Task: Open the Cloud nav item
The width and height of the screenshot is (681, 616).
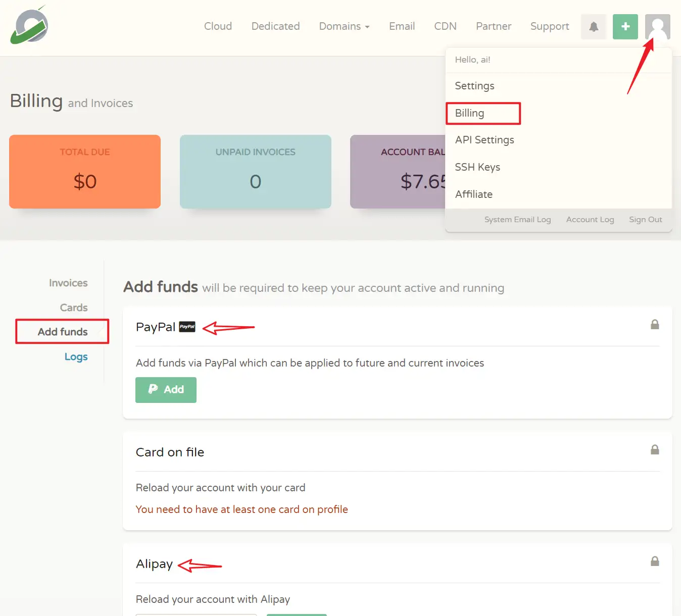Action: [218, 26]
